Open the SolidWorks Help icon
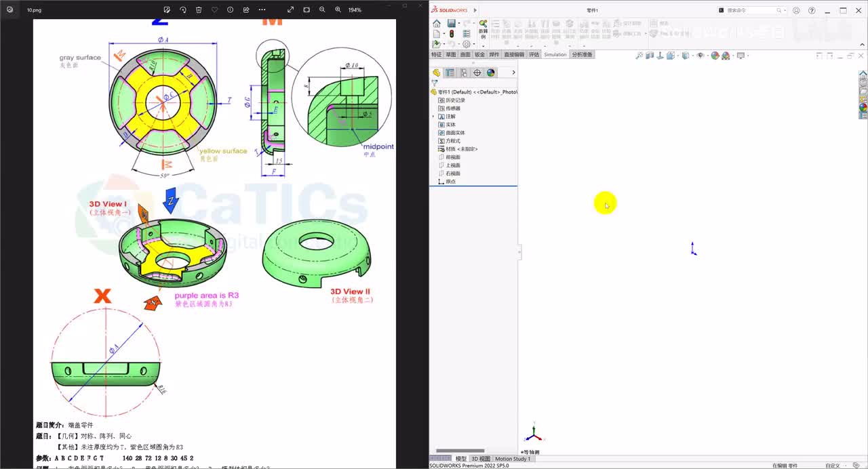This screenshot has height=469, width=868. click(x=812, y=10)
